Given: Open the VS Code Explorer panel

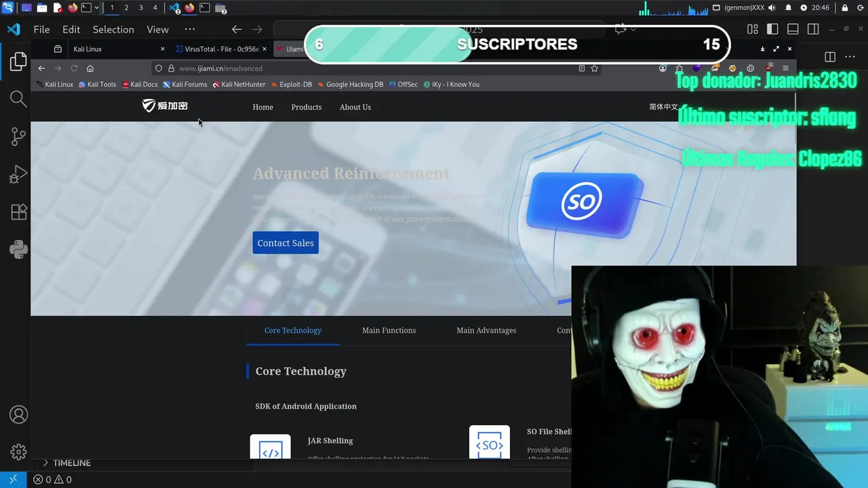Looking at the screenshot, I should [18, 62].
